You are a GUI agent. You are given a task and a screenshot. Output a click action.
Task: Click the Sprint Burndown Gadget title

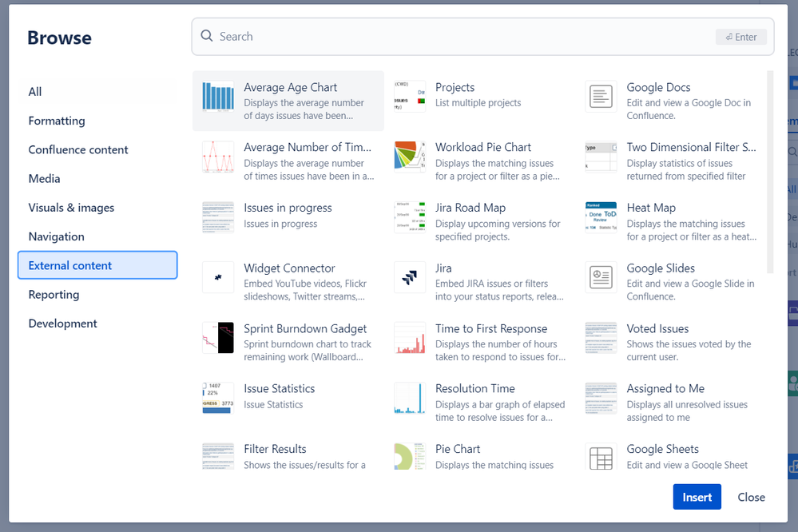305,328
